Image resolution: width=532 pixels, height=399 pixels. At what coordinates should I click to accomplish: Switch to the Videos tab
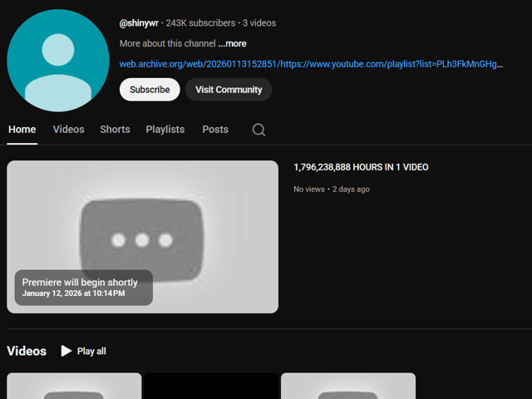coord(68,130)
